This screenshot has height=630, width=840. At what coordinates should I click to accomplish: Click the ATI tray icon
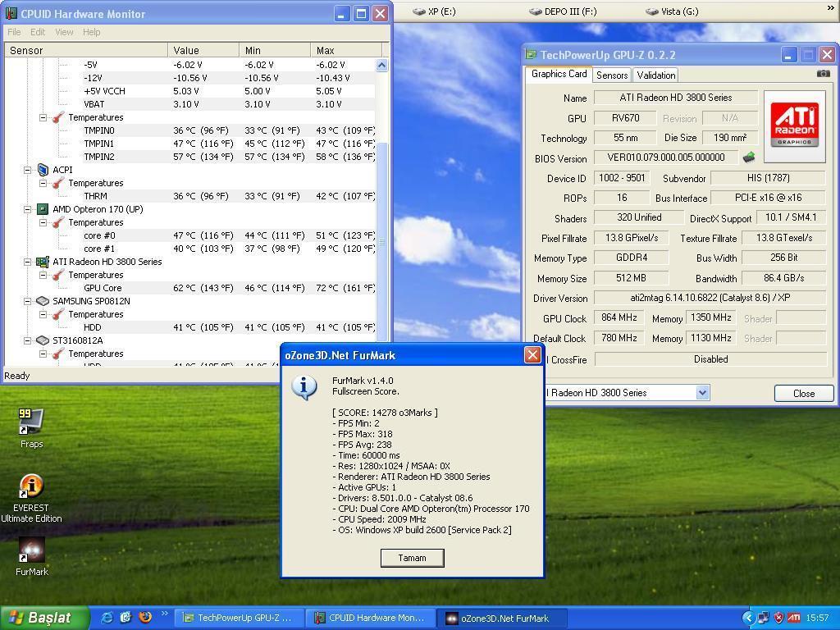(x=794, y=618)
